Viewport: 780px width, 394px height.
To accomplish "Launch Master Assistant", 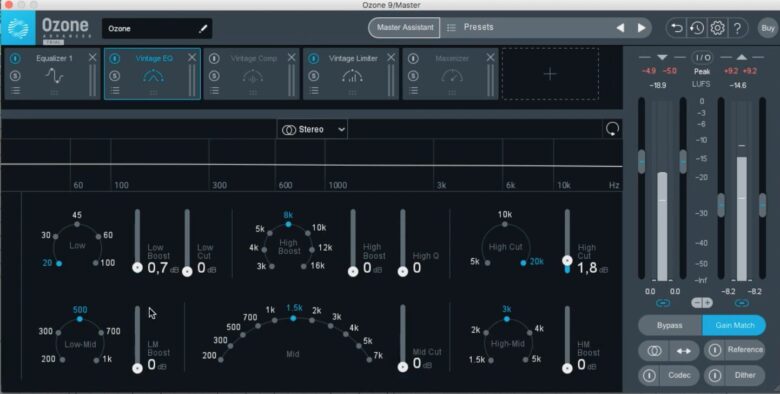I will [x=404, y=28].
